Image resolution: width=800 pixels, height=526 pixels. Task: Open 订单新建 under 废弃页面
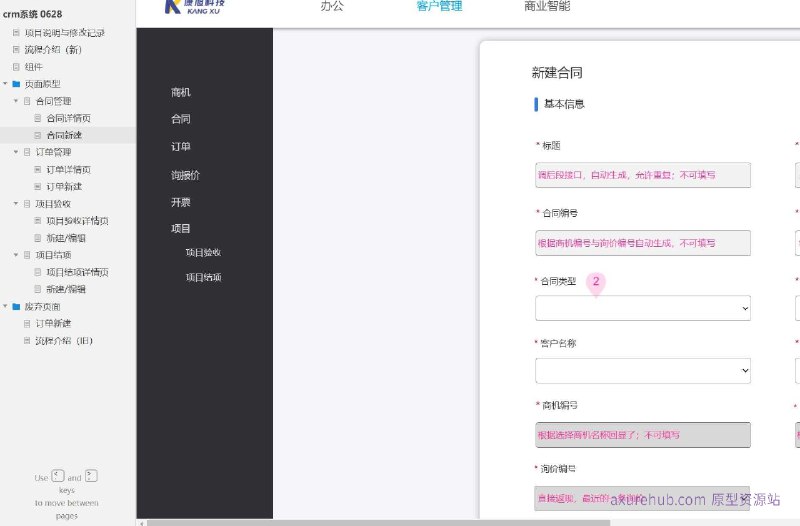[x=54, y=323]
